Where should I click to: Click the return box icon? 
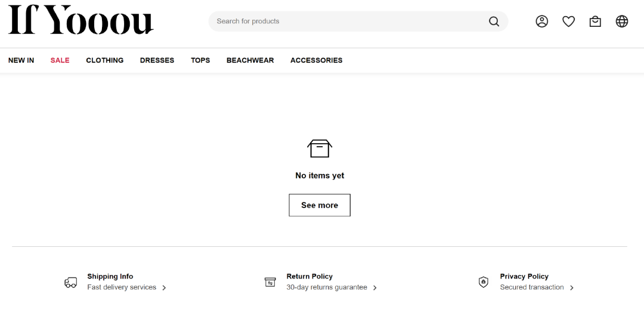(x=270, y=282)
